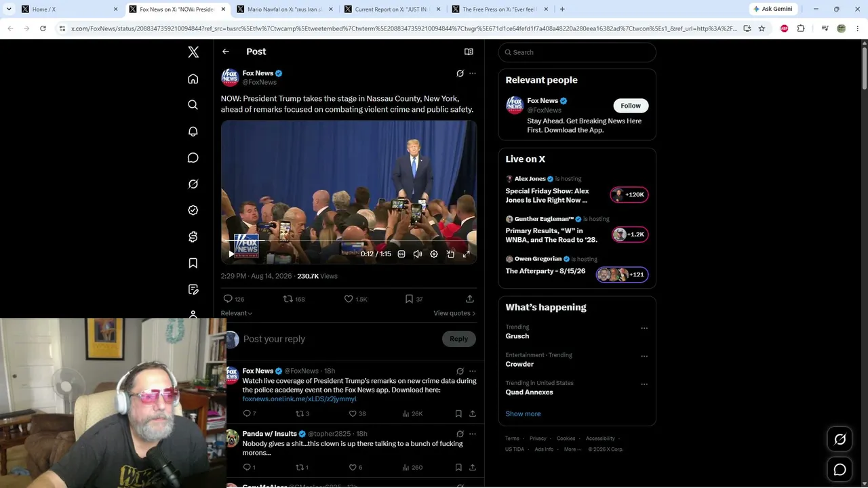Open the Bookmarks sidebar icon
The height and width of the screenshot is (488, 868).
click(193, 263)
